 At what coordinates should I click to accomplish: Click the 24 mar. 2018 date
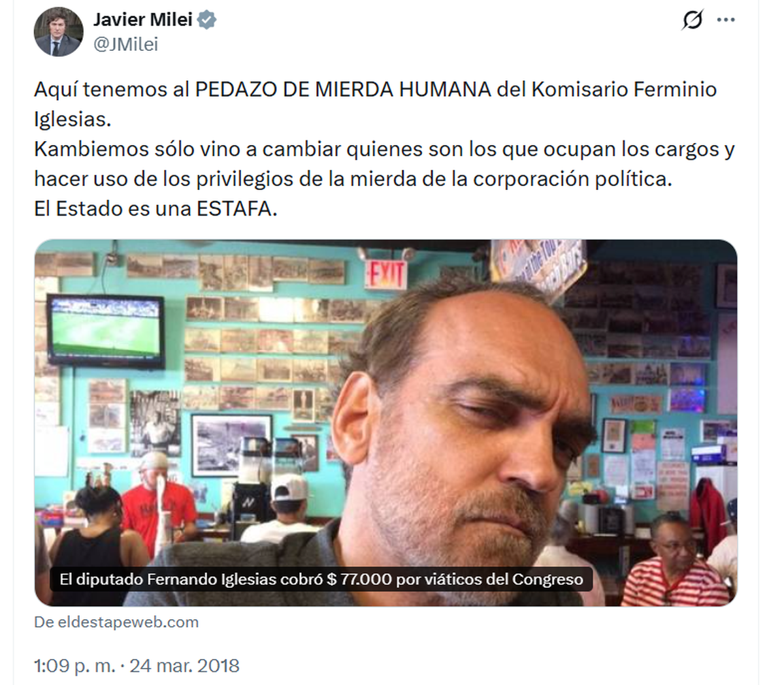[184, 665]
